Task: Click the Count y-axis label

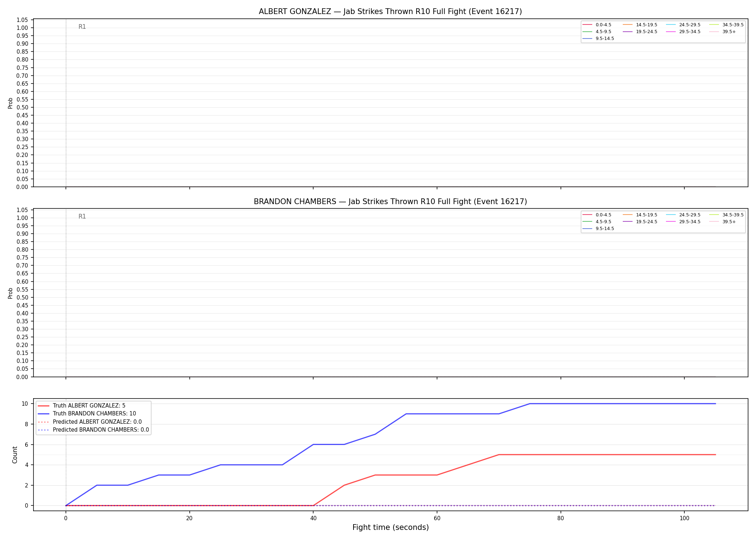Action: point(15,455)
